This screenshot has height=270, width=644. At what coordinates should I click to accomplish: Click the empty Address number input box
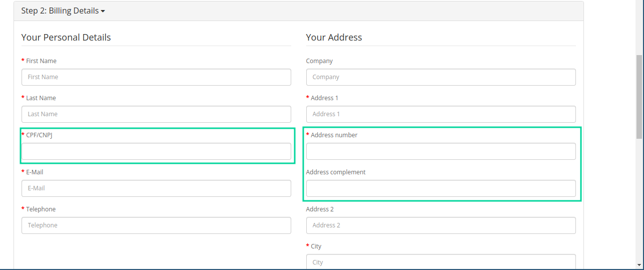point(440,151)
